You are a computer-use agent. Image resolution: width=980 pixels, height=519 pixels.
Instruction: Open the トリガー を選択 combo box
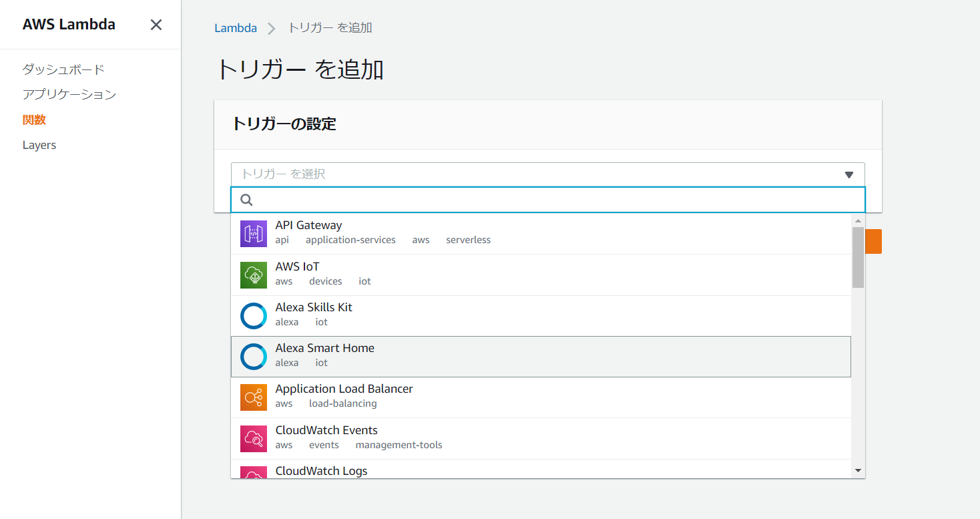click(534, 174)
